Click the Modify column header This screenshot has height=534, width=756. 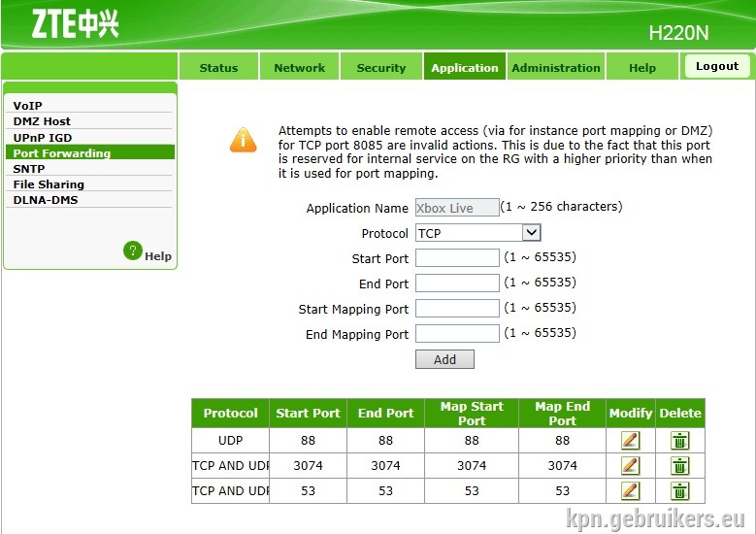click(631, 414)
